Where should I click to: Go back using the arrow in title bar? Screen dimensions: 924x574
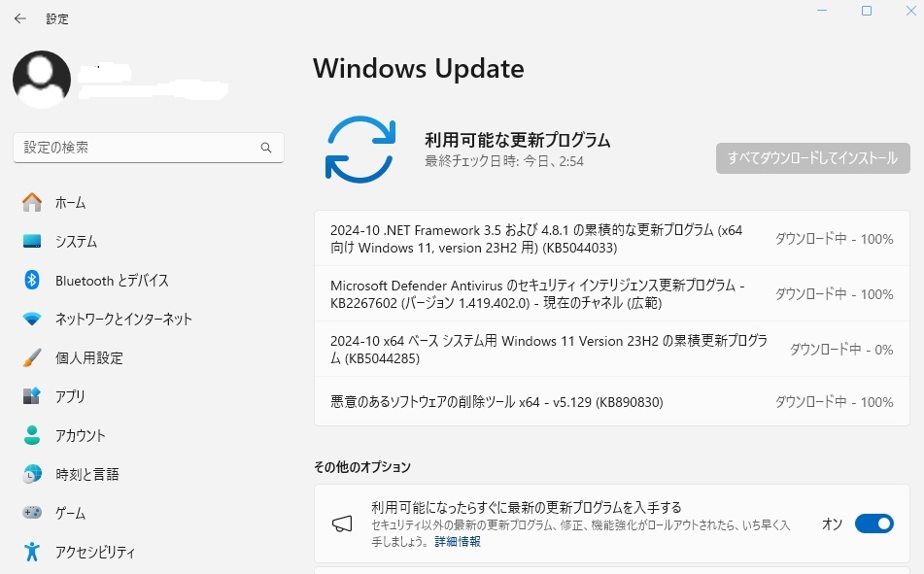19,18
